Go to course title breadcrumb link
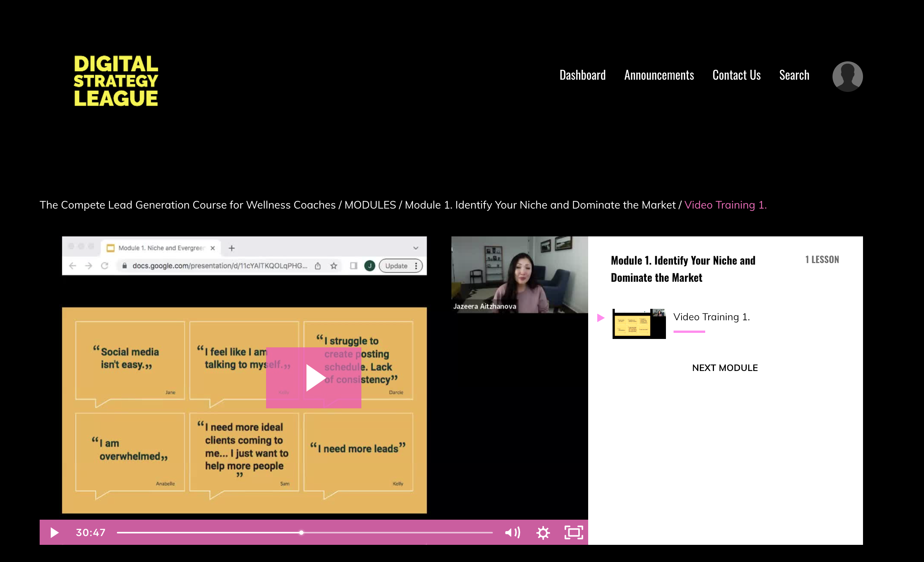This screenshot has width=924, height=562. point(188,205)
